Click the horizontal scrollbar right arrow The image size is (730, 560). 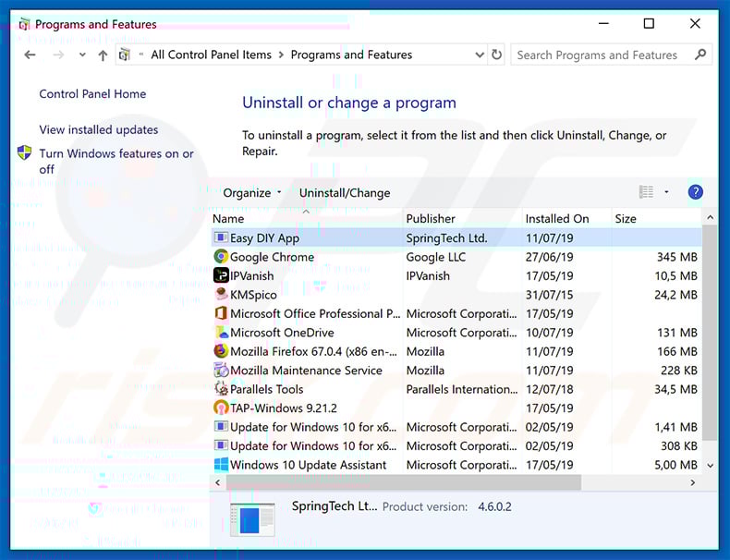coord(692,482)
